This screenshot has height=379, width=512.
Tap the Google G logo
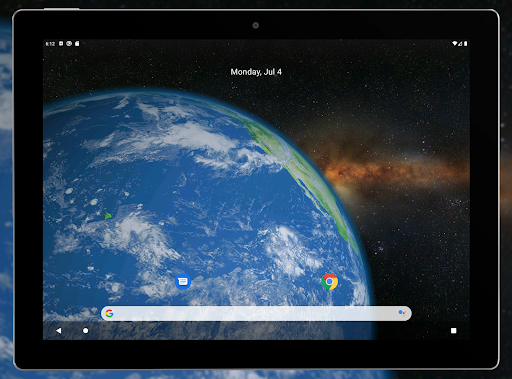point(109,313)
